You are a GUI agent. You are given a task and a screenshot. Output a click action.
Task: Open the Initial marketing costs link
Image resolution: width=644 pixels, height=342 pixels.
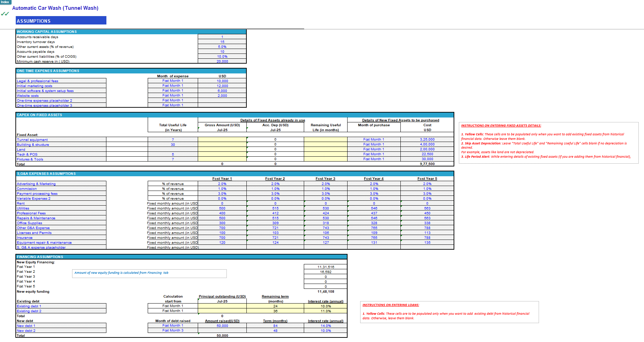tap(34, 86)
